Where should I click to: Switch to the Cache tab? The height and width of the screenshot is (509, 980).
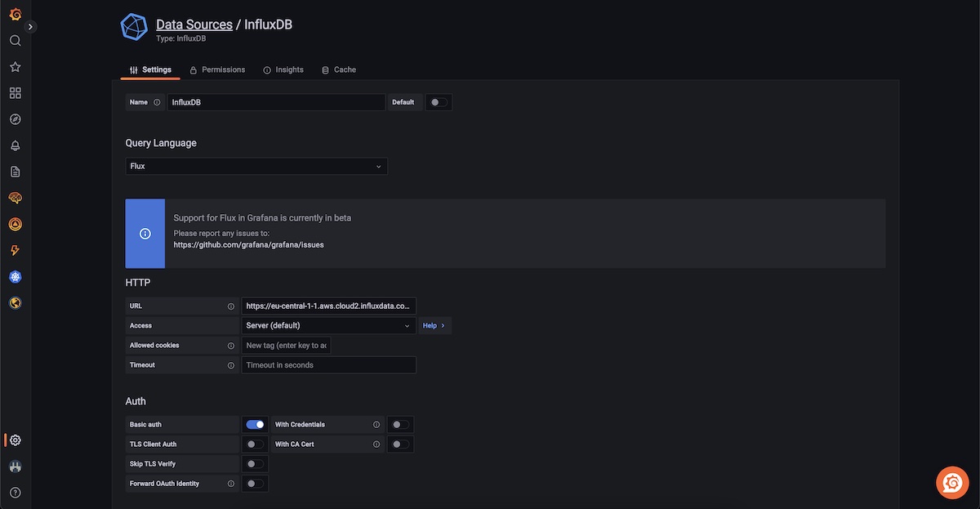click(x=339, y=69)
